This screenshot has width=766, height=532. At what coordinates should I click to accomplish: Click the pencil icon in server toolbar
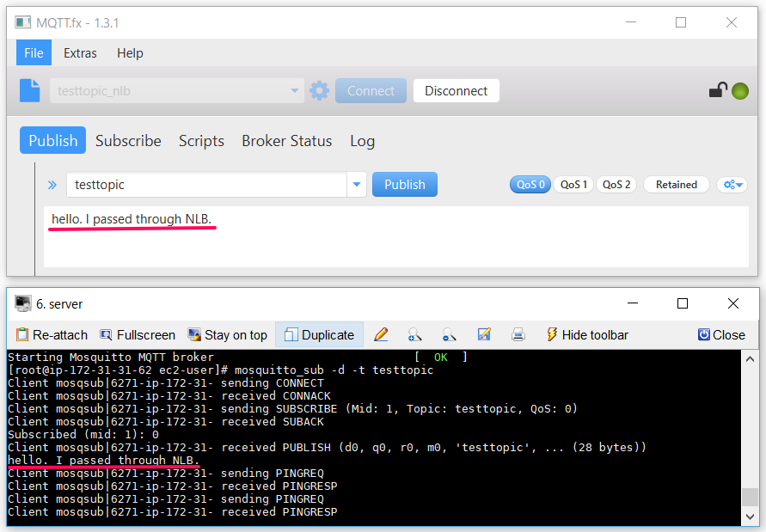tap(381, 334)
